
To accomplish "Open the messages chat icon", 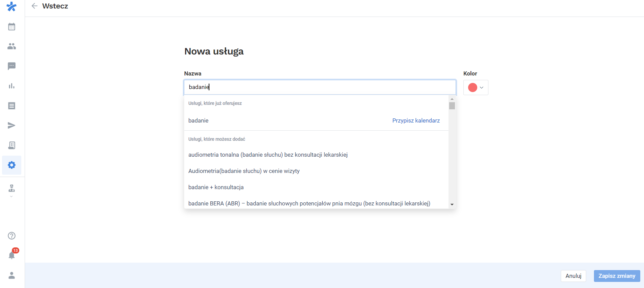I will [11, 66].
